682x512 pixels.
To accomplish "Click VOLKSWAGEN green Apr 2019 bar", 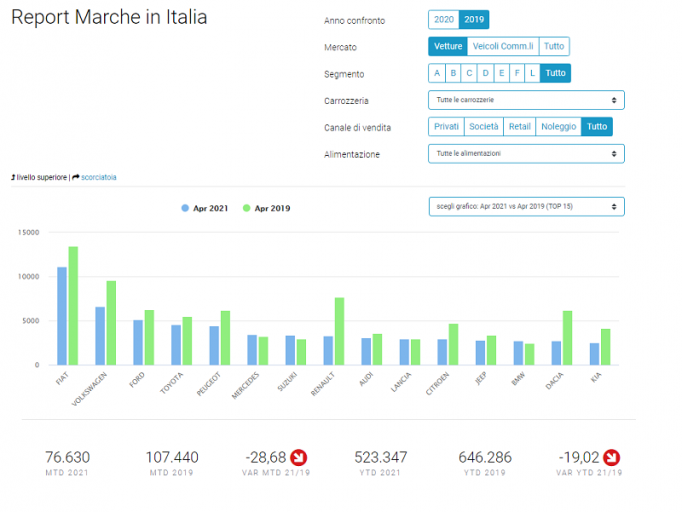I will pos(111,323).
